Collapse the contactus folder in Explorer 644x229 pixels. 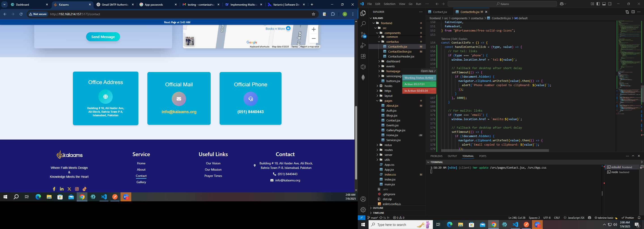[x=379, y=42]
